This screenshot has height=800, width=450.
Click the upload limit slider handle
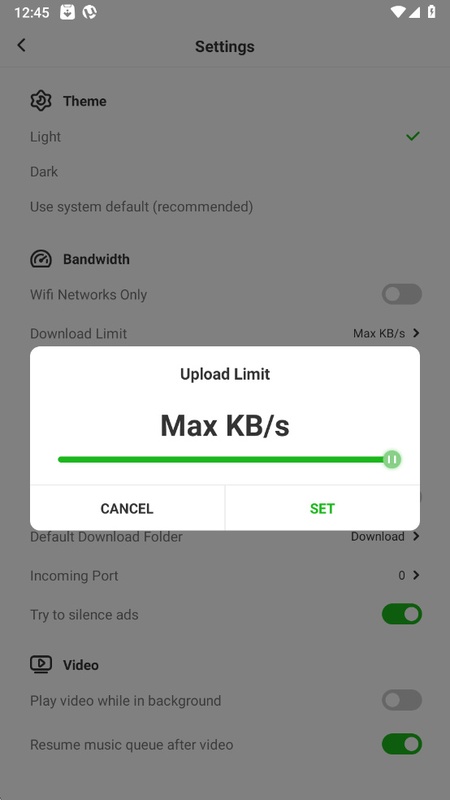pos(392,459)
